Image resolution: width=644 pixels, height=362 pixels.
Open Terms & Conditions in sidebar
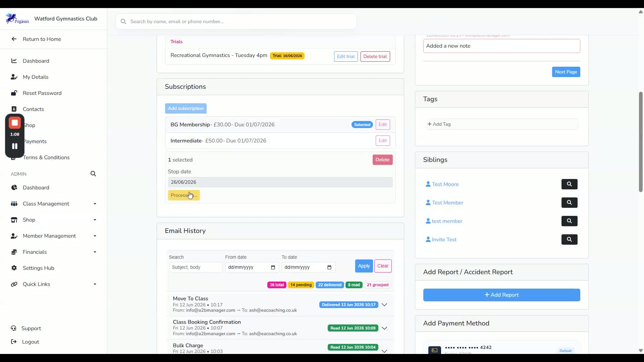coord(46,158)
